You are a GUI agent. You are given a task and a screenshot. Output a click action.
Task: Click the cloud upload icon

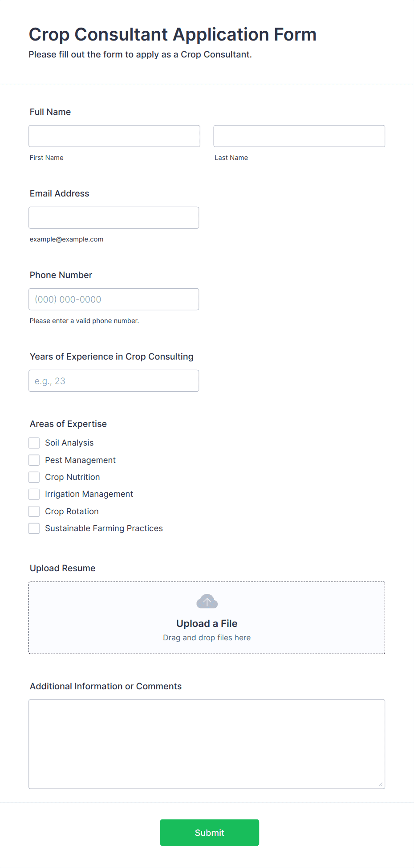click(207, 602)
